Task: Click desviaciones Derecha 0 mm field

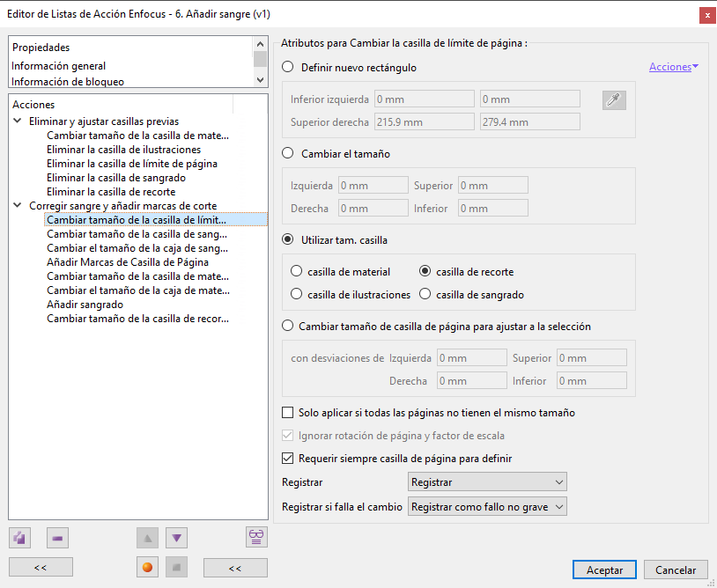Action: (x=471, y=380)
